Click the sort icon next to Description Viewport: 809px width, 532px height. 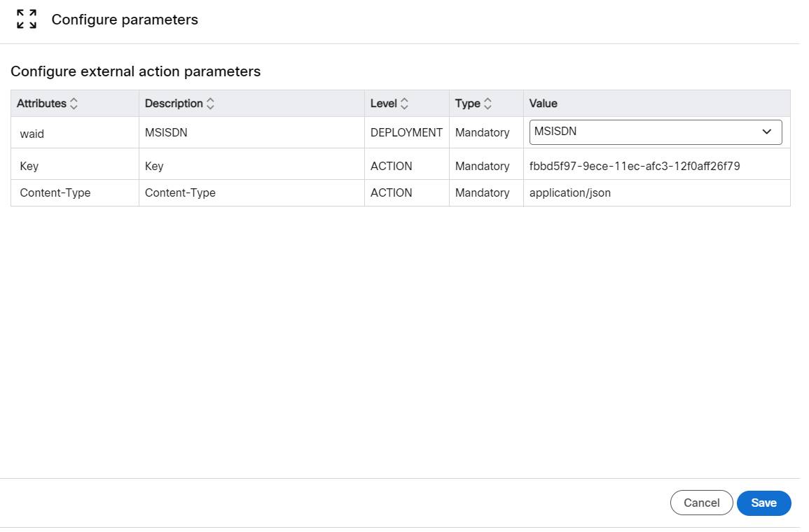click(210, 103)
